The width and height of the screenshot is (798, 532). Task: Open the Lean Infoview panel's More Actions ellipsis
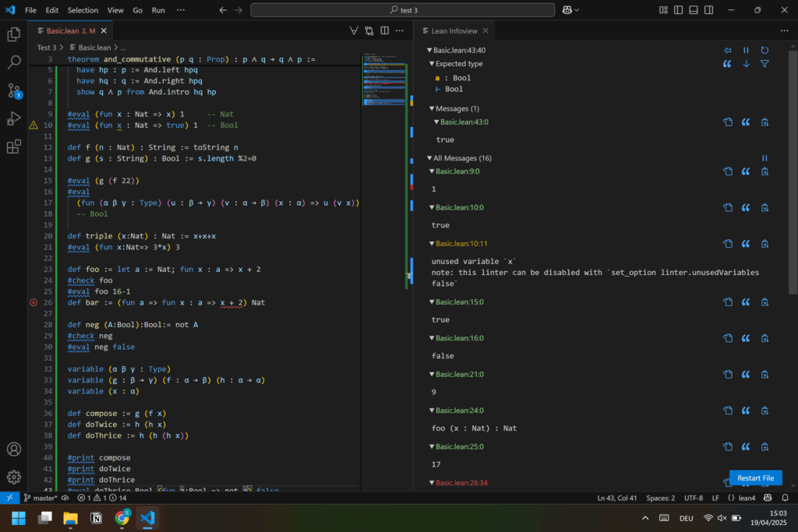pos(784,31)
